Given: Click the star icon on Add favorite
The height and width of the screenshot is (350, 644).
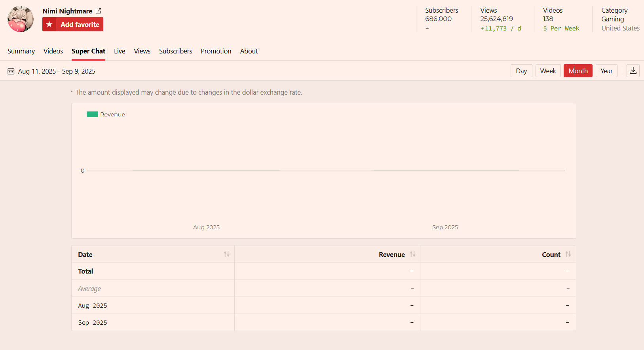Looking at the screenshot, I should [49, 24].
